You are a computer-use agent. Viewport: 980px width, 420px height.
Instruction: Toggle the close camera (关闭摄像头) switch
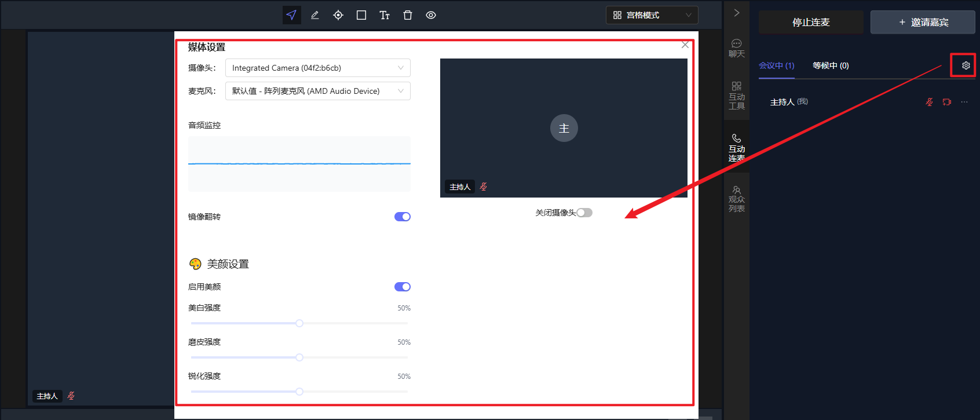tap(584, 213)
